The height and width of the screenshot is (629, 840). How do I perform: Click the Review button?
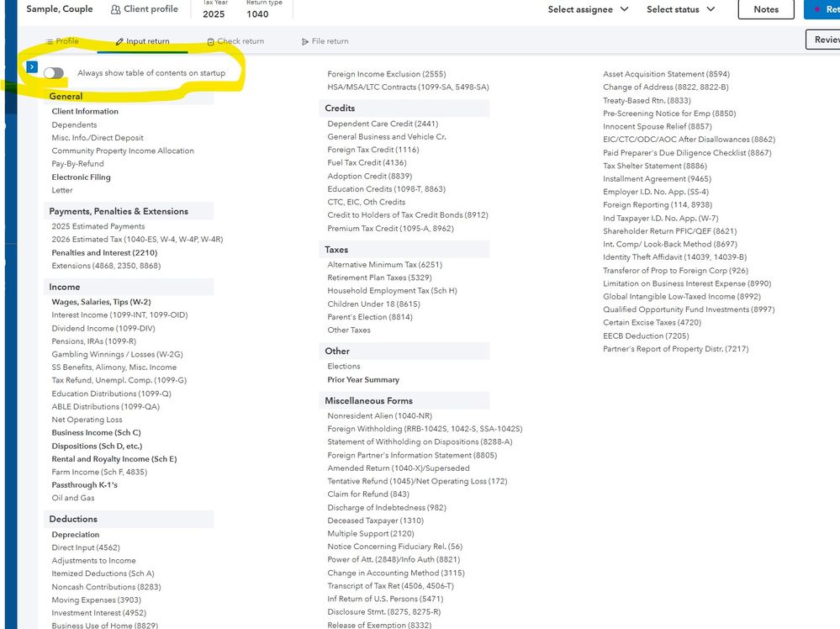tap(826, 40)
